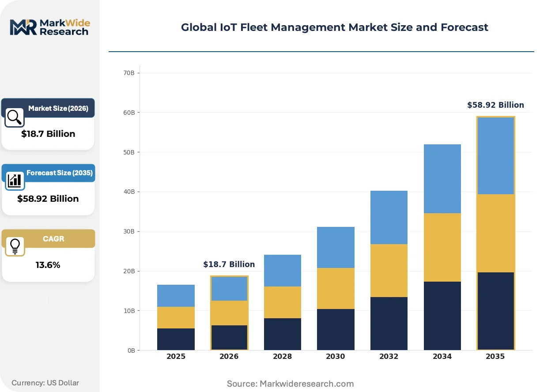Click the Source: Markwideresearch.com text
The image size is (555, 392).
pyautogui.click(x=290, y=384)
